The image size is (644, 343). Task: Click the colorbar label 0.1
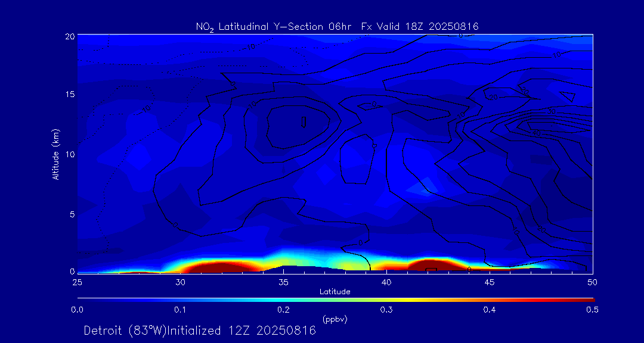click(x=180, y=310)
